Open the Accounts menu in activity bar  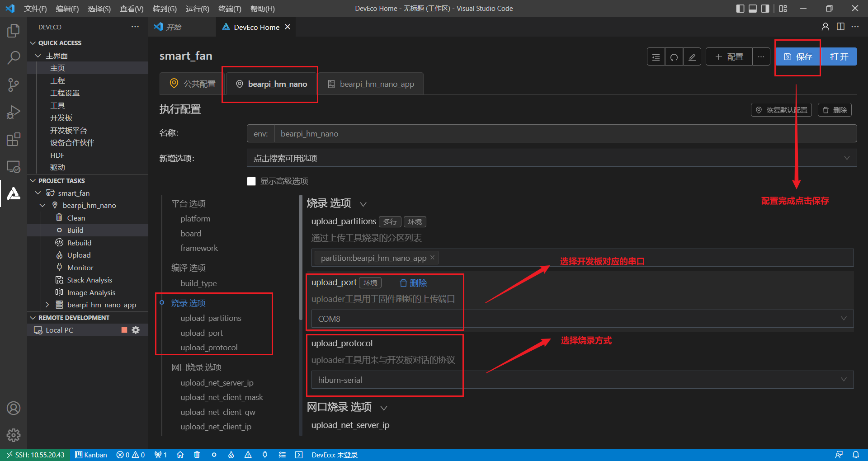[x=14, y=408]
